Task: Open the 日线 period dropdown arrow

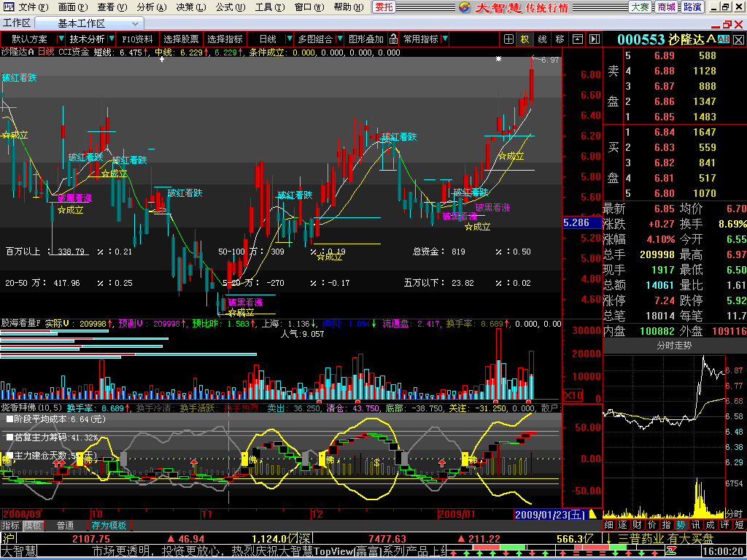Action: (289, 39)
